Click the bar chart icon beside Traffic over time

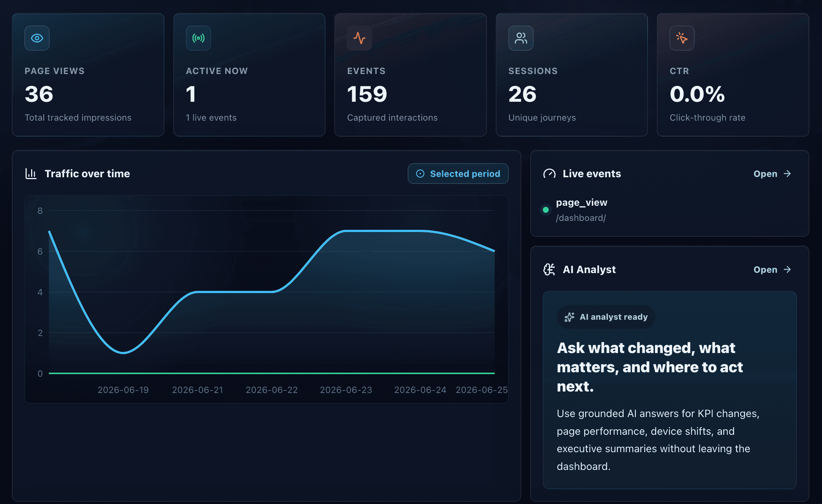31,174
